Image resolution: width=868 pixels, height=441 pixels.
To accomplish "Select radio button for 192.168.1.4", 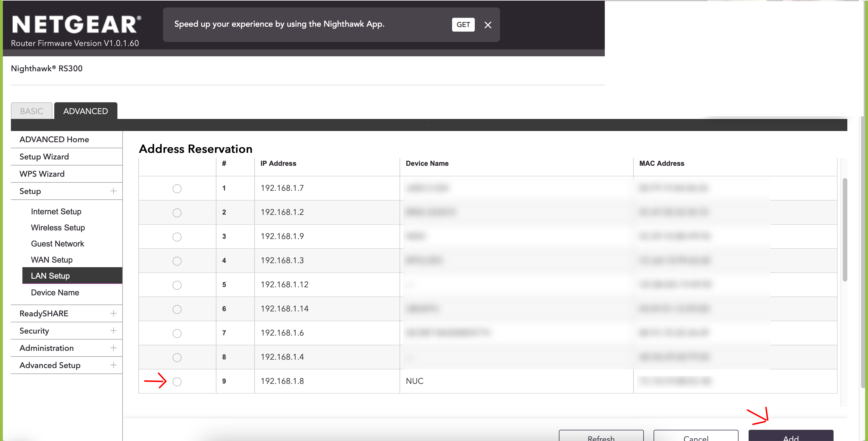I will coord(177,357).
